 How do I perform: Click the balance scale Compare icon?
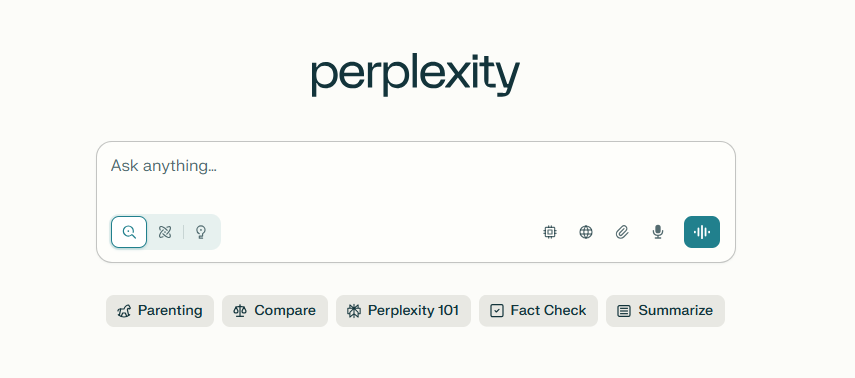point(240,311)
